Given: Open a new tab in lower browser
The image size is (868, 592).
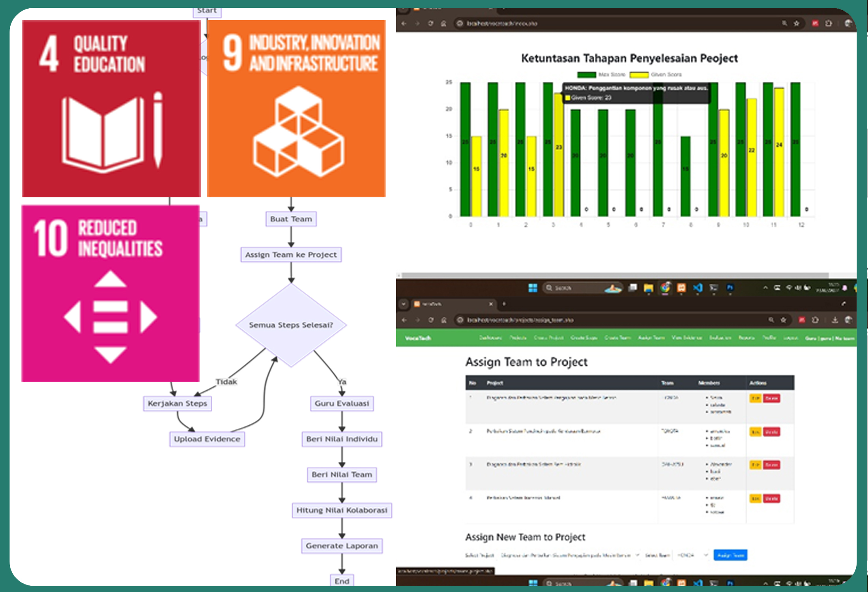Looking at the screenshot, I should [504, 304].
